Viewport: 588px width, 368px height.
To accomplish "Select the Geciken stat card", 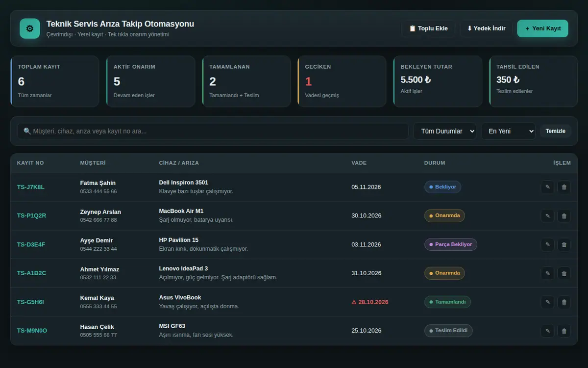I will 342,81.
